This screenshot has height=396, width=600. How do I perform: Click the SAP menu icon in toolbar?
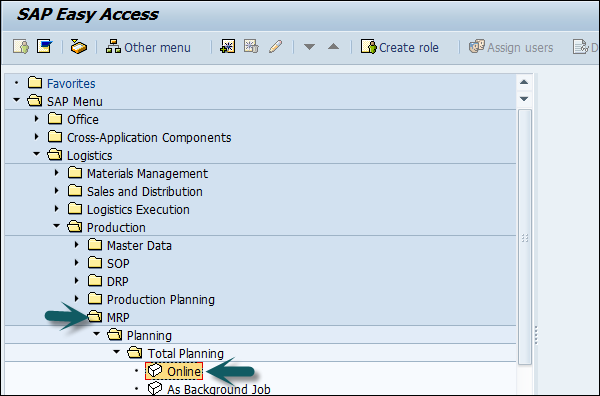pos(44,47)
